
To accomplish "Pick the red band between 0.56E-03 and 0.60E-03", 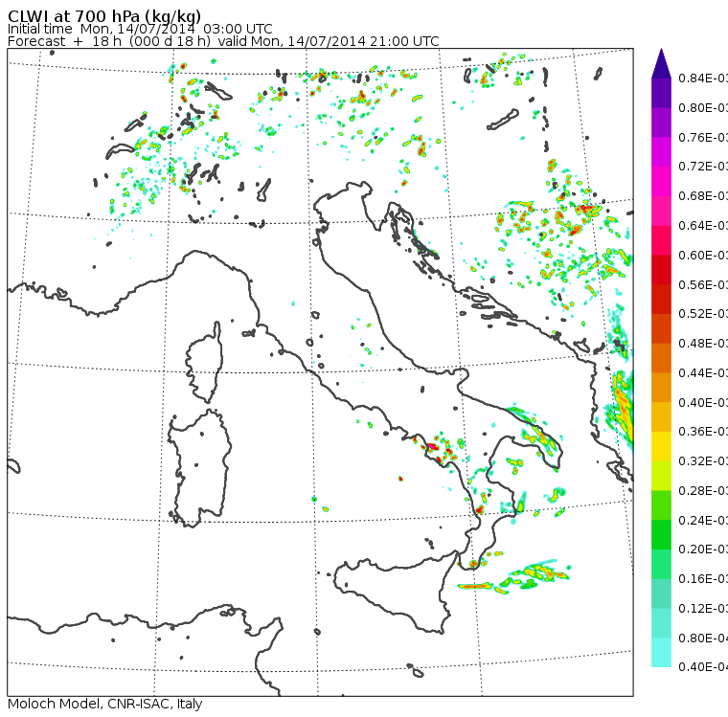I will [661, 270].
